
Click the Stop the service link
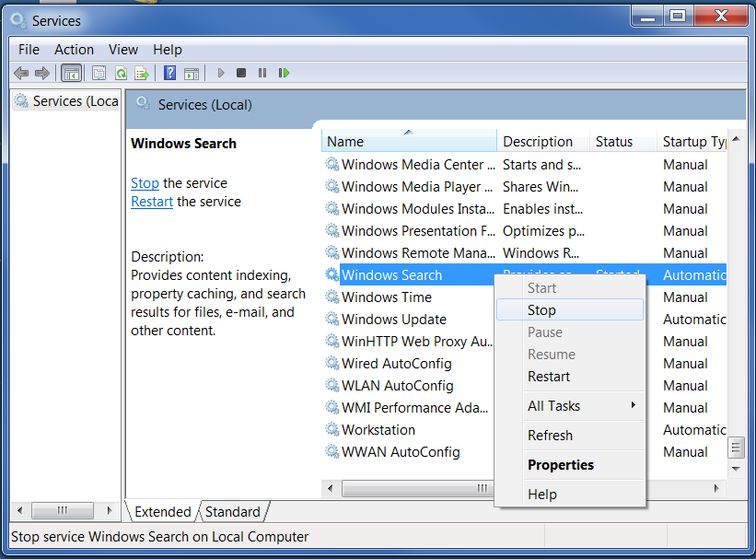pyautogui.click(x=145, y=182)
